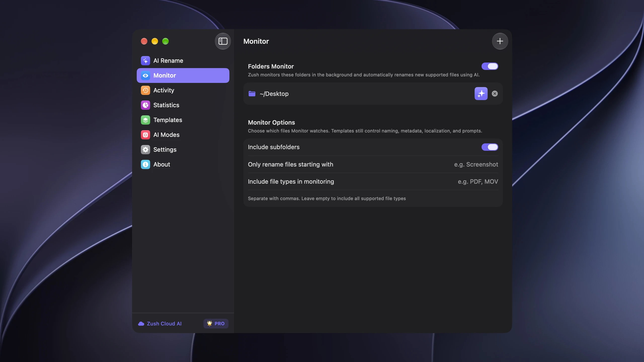Minimize the window with the yellow button
This screenshot has height=362, width=644.
[155, 41]
